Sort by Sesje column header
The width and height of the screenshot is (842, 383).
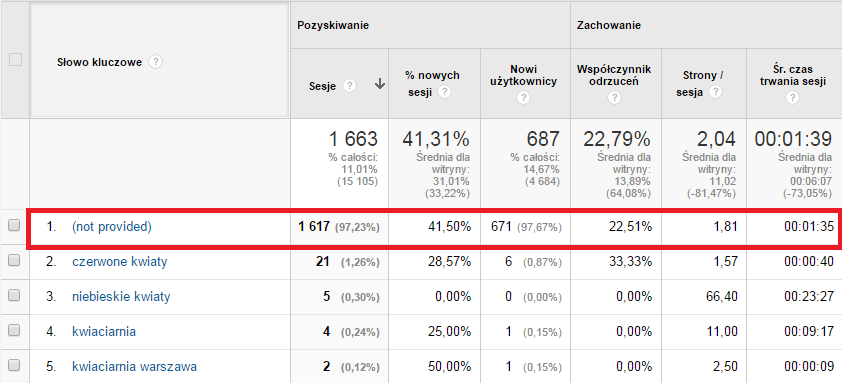click(x=323, y=86)
